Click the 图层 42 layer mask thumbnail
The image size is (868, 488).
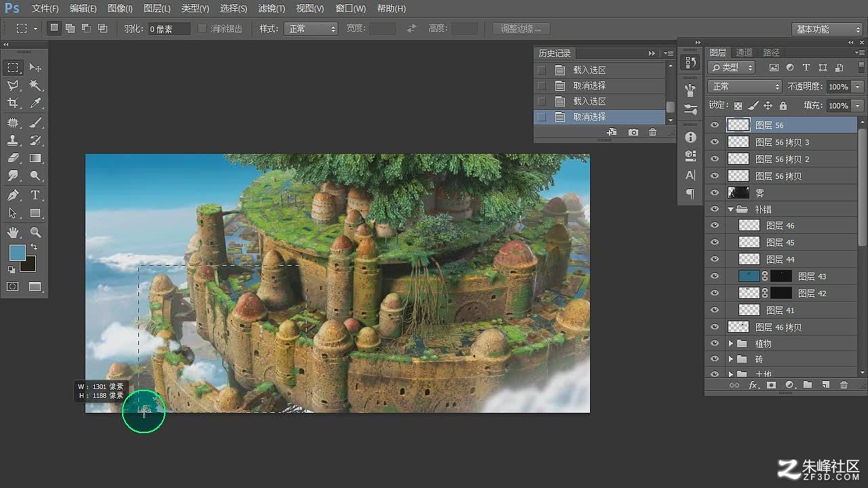pos(781,293)
